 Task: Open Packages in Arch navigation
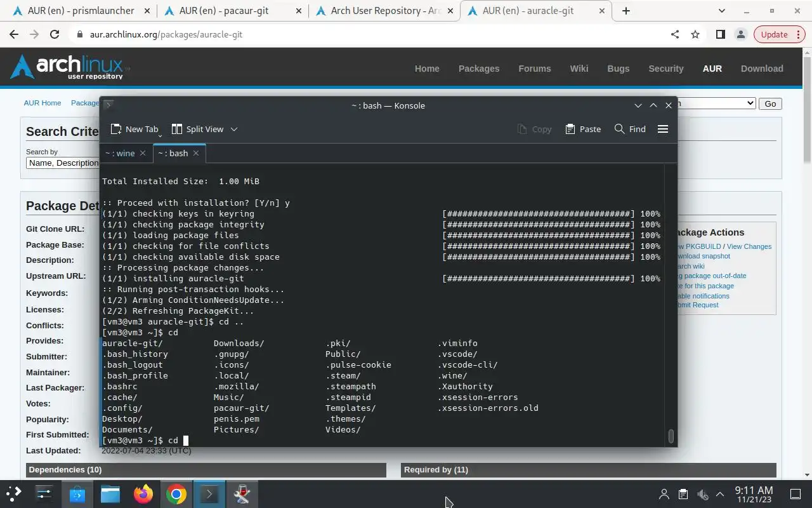coord(479,69)
